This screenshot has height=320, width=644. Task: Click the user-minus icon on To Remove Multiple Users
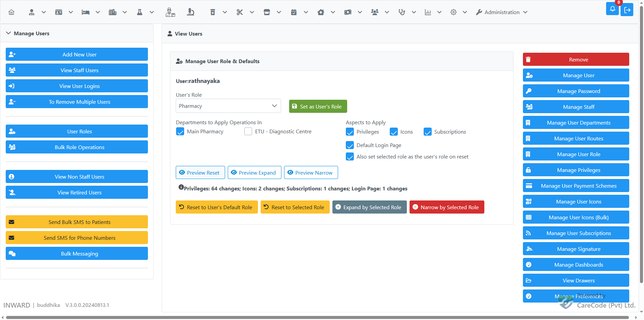(12, 102)
